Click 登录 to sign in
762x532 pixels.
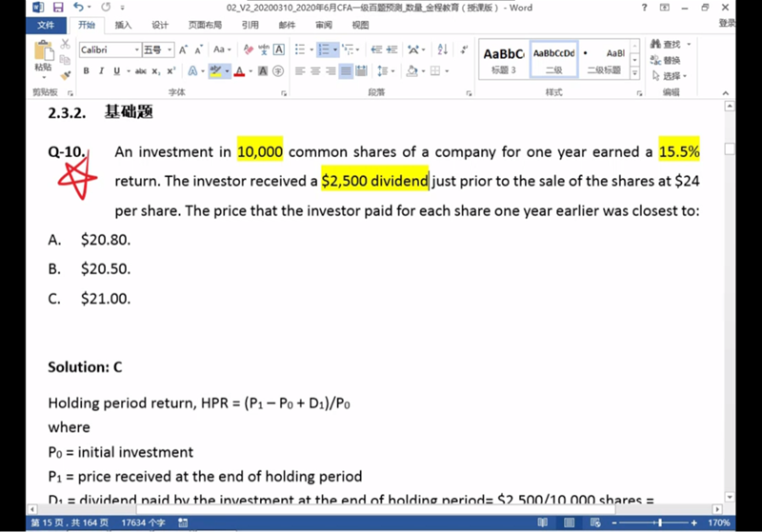point(727,24)
